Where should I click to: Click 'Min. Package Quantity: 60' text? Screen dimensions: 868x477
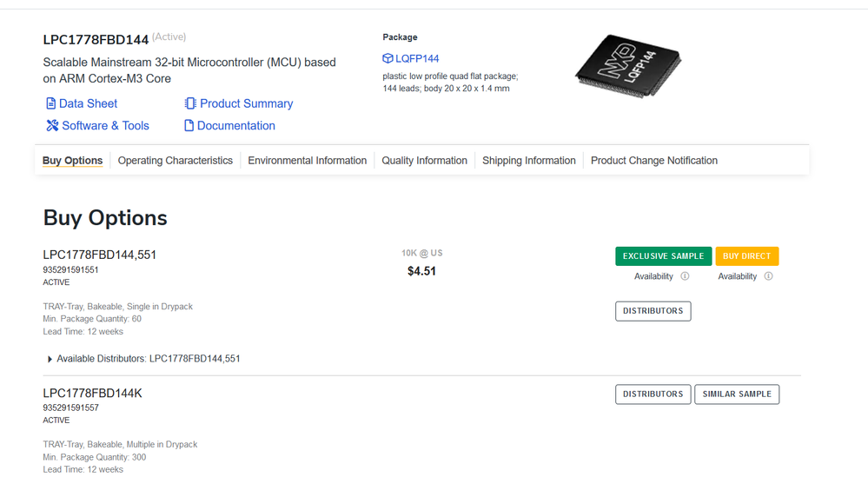[92, 319]
